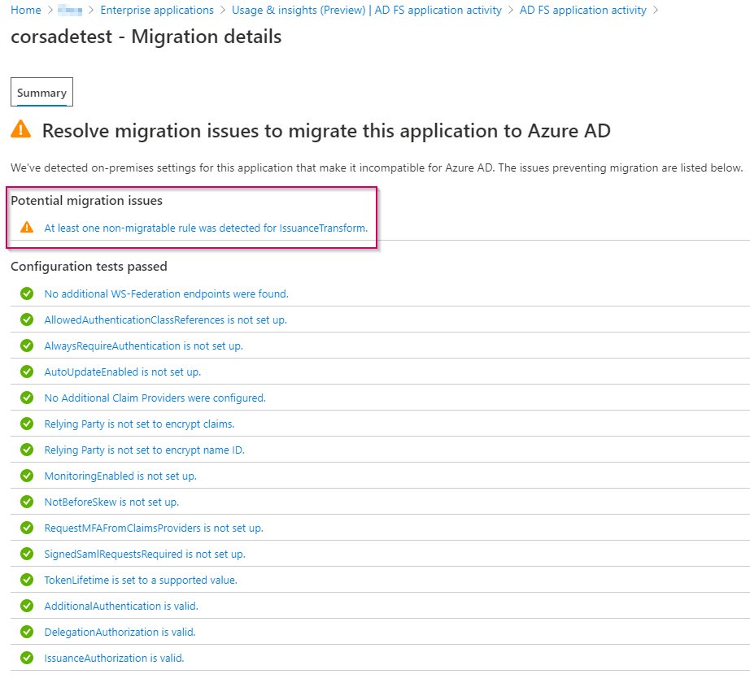Open the non-migratable IssuanceTransform rule issue
The image size is (750, 700).
point(206,228)
